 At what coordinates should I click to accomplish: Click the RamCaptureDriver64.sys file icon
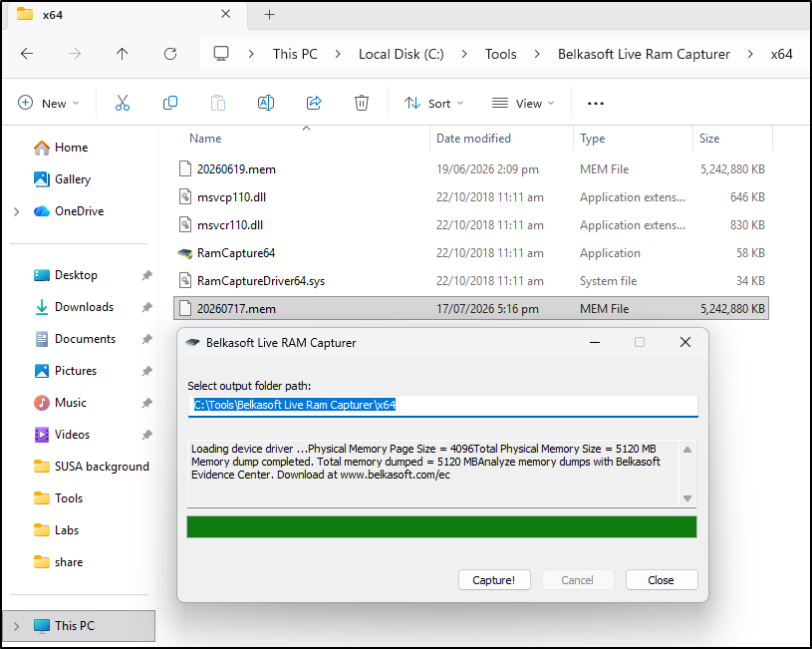point(185,280)
